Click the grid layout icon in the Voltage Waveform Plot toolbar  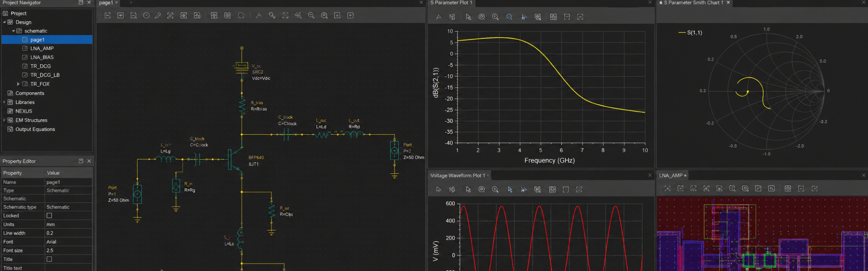pyautogui.click(x=552, y=190)
